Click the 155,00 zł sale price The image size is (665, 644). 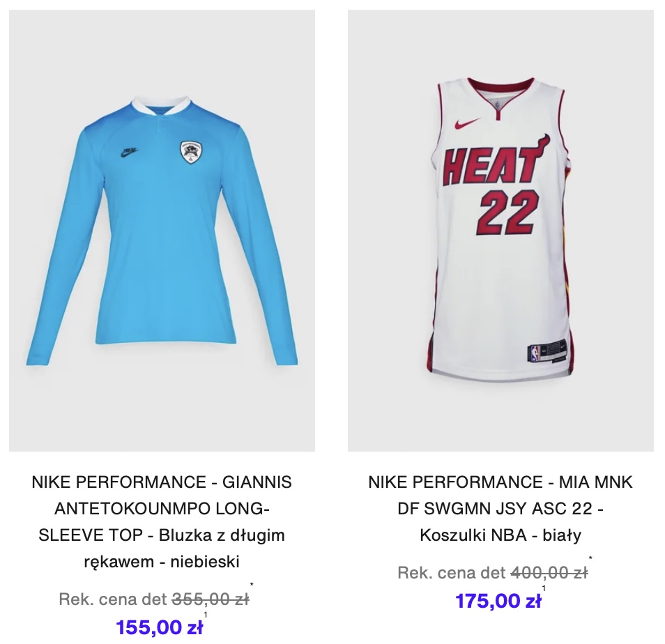pos(160,627)
